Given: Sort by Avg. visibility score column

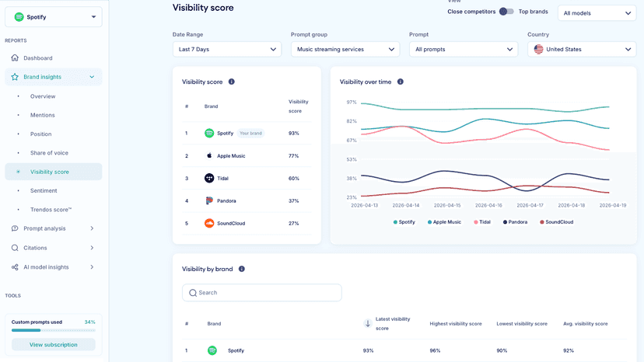Looking at the screenshot, I should point(585,324).
